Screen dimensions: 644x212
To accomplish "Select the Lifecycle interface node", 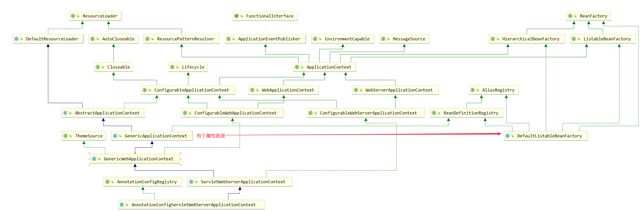I will (188, 67).
